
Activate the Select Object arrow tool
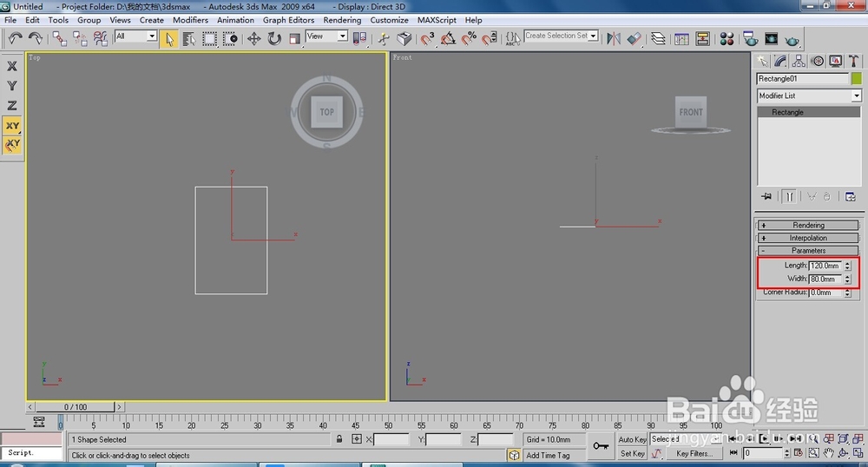(x=169, y=39)
